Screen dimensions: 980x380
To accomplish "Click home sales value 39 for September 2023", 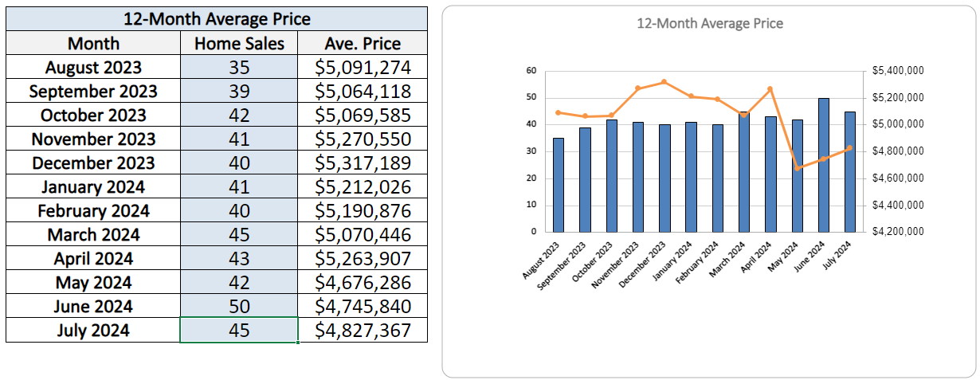I will point(239,91).
